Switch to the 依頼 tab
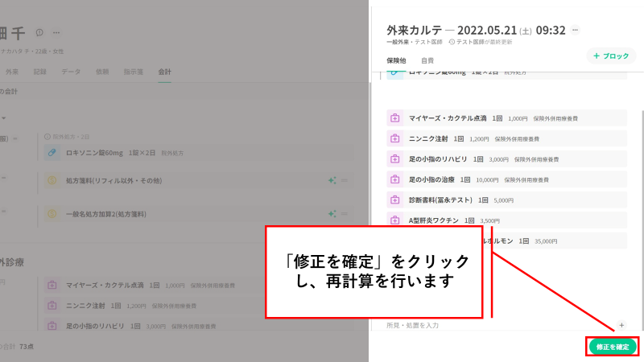Image resolution: width=644 pixels, height=362 pixels. coord(102,72)
